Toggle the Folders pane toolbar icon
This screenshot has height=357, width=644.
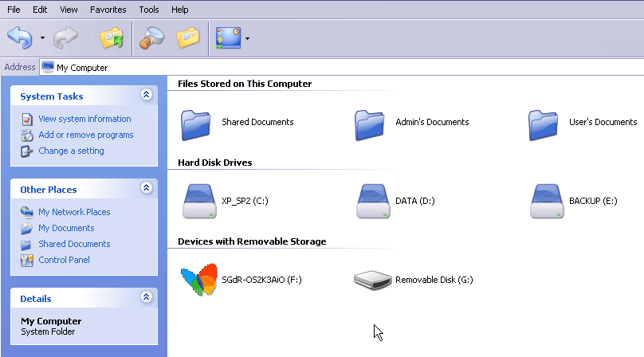pyautogui.click(x=188, y=37)
